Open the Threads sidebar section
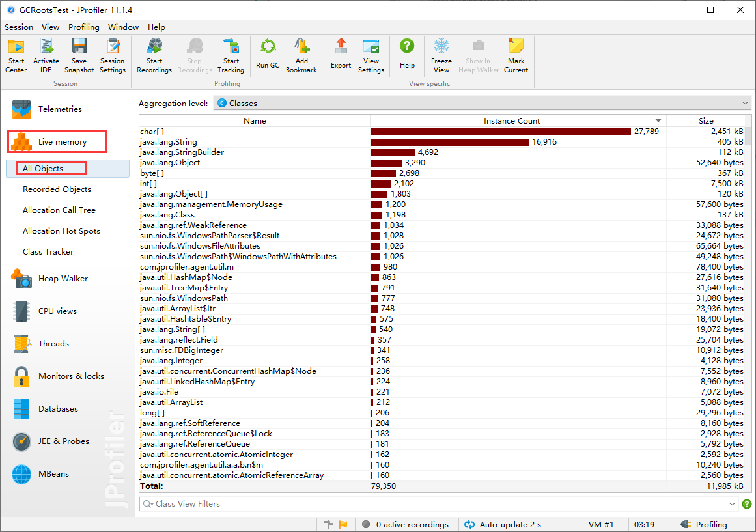Image resolution: width=756 pixels, height=532 pixels. tap(40, 344)
